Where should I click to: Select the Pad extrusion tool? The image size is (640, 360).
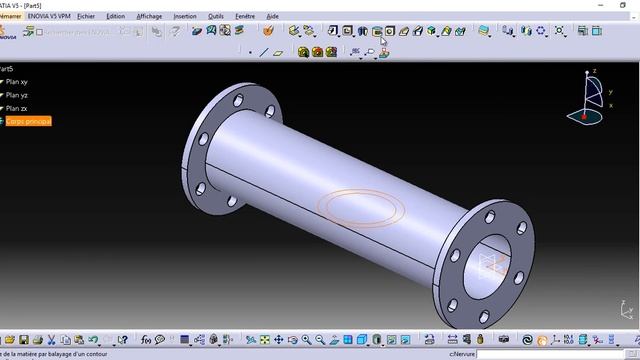333,31
